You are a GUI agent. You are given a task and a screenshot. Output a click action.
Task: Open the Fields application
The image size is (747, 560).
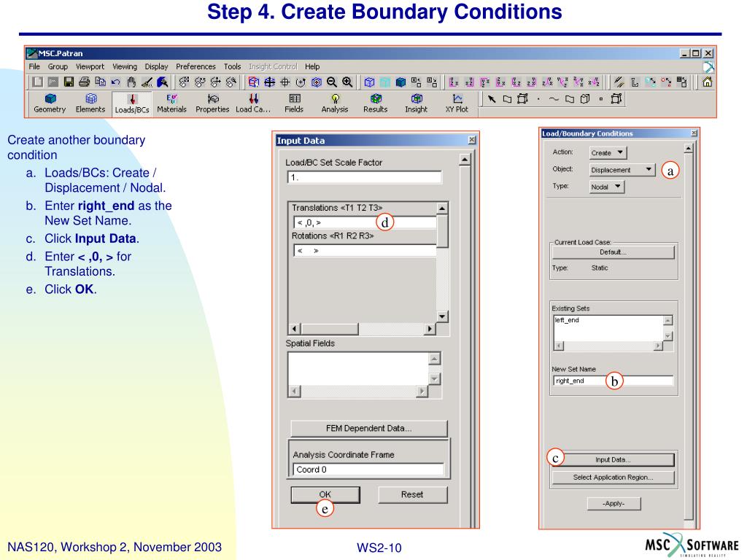pyautogui.click(x=294, y=104)
